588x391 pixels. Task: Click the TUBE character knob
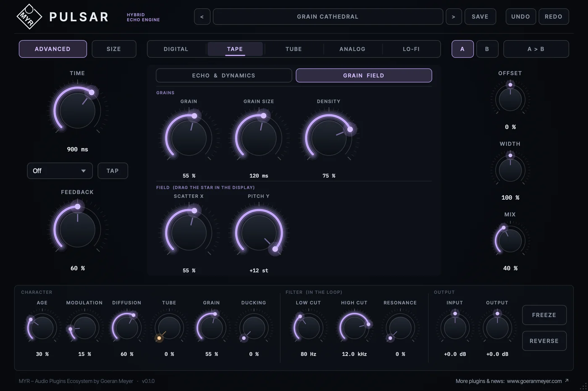pyautogui.click(x=169, y=328)
